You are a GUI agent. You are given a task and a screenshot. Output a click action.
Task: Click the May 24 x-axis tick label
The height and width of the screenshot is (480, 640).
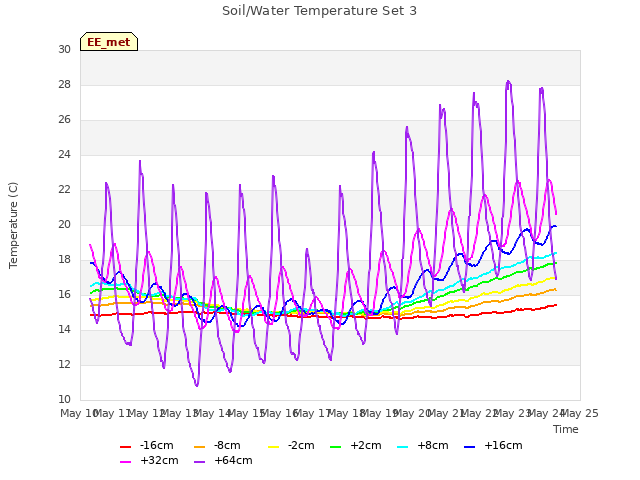pos(547,414)
